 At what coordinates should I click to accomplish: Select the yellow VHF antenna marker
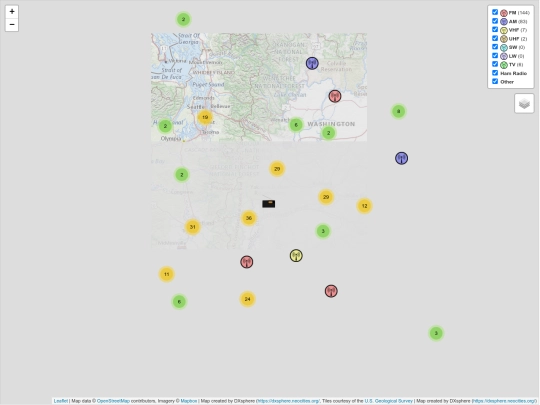[296, 256]
